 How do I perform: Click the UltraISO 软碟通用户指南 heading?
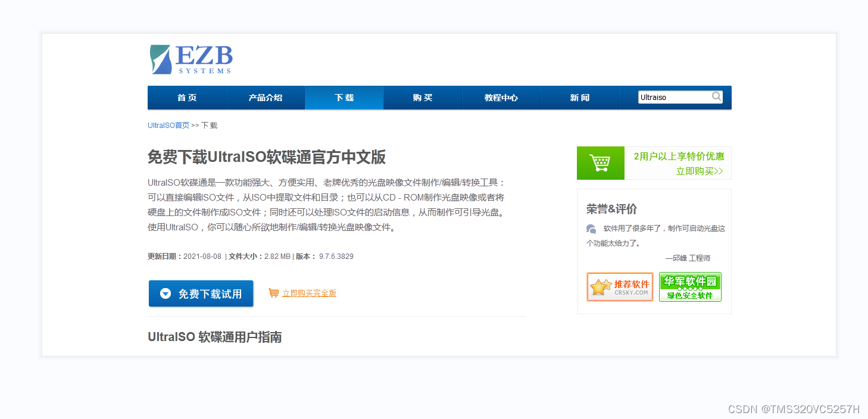pyautogui.click(x=215, y=337)
